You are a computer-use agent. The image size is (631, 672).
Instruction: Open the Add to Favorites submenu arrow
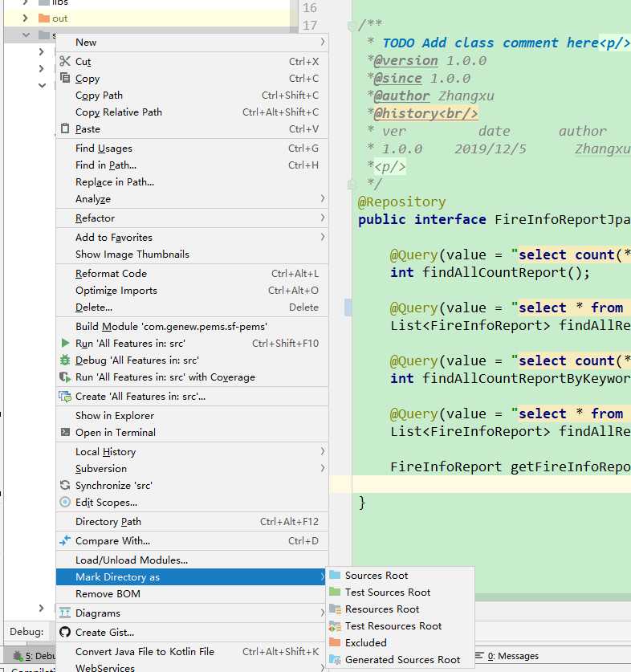[323, 237]
